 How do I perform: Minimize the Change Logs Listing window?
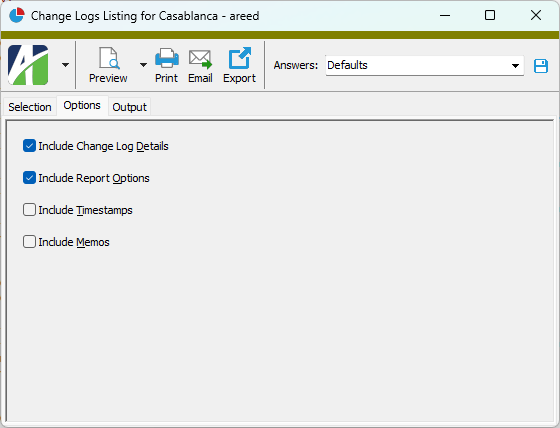coord(445,15)
